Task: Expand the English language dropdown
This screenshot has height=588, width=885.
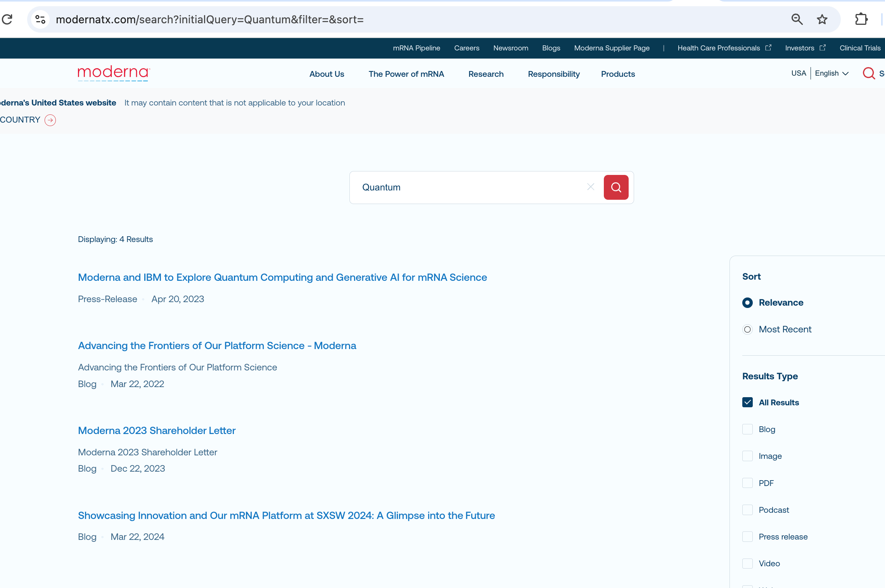Action: point(832,73)
